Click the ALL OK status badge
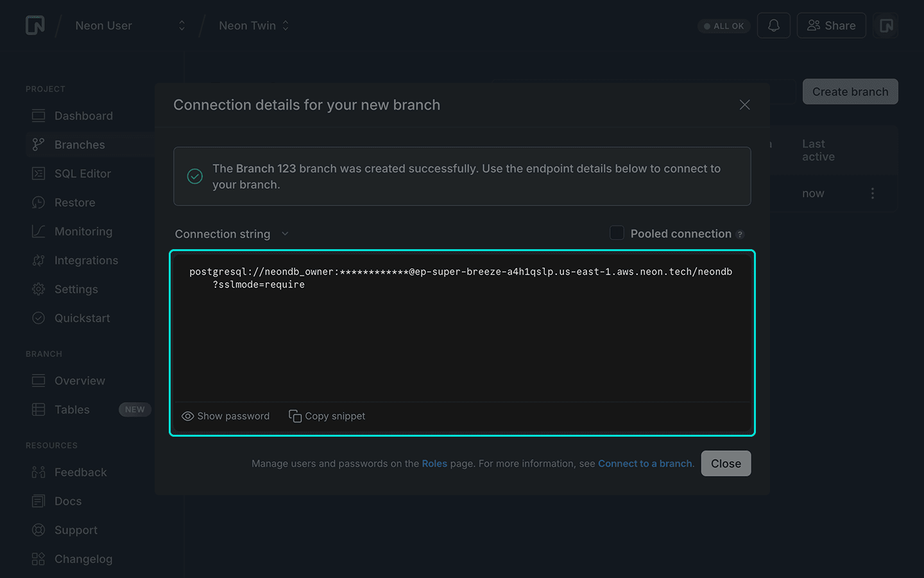The height and width of the screenshot is (578, 924). pos(724,26)
